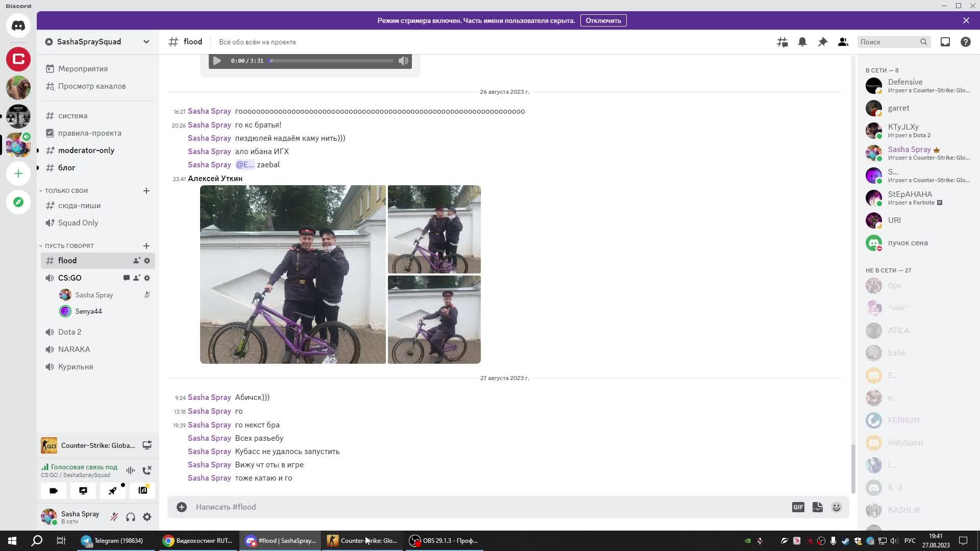Join the Dota 2 voice channel
Viewport: 980px width, 551px height.
pyautogui.click(x=70, y=332)
